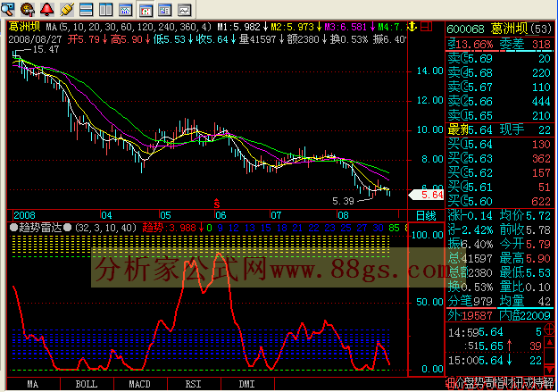Select the yellow resistor tool icon

[x=67, y=9]
